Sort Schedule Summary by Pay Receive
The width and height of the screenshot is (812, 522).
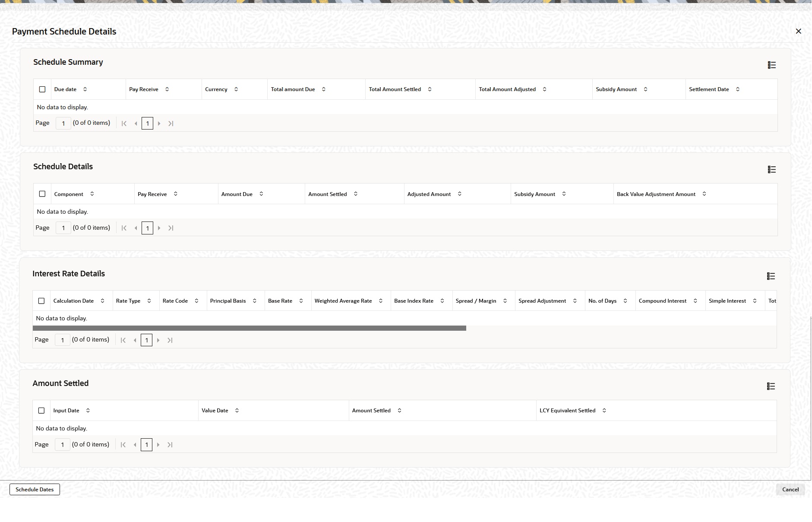(167, 89)
